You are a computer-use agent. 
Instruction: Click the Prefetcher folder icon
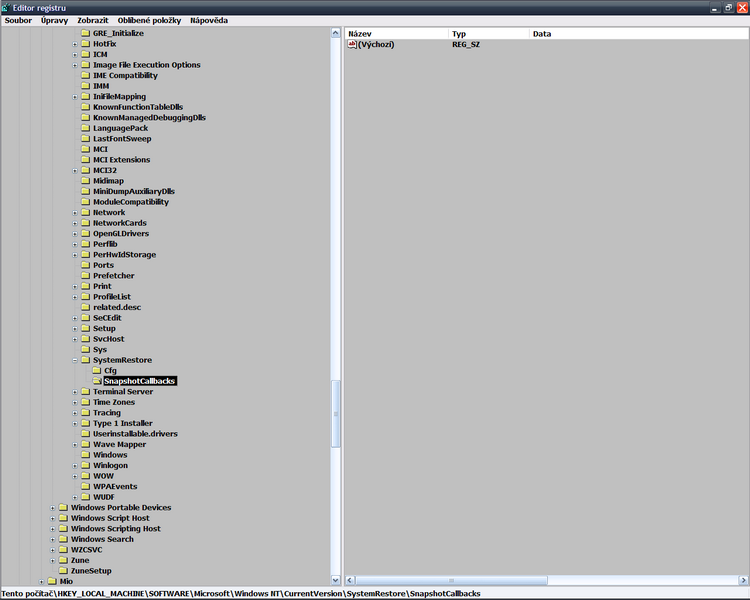click(x=86, y=275)
